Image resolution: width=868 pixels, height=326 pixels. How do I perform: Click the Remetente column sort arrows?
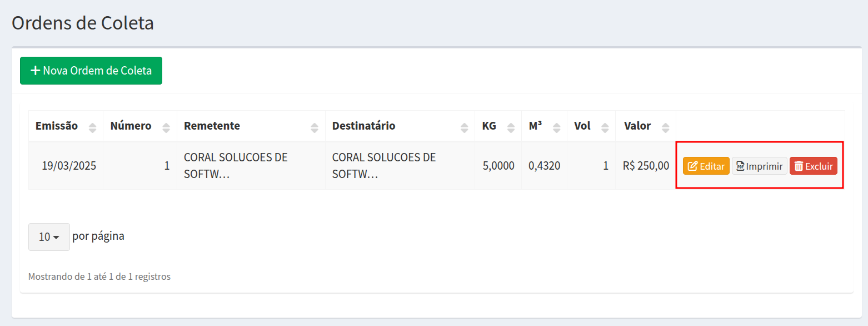point(314,127)
